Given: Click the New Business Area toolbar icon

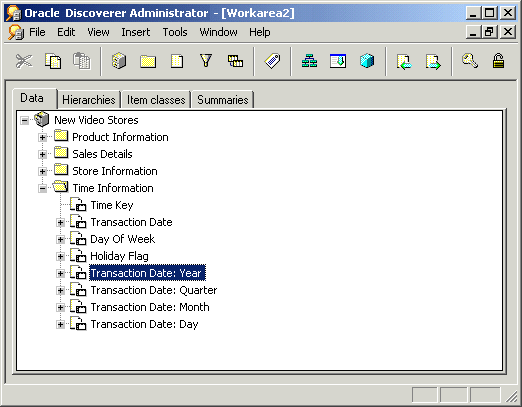Looking at the screenshot, I should [119, 61].
